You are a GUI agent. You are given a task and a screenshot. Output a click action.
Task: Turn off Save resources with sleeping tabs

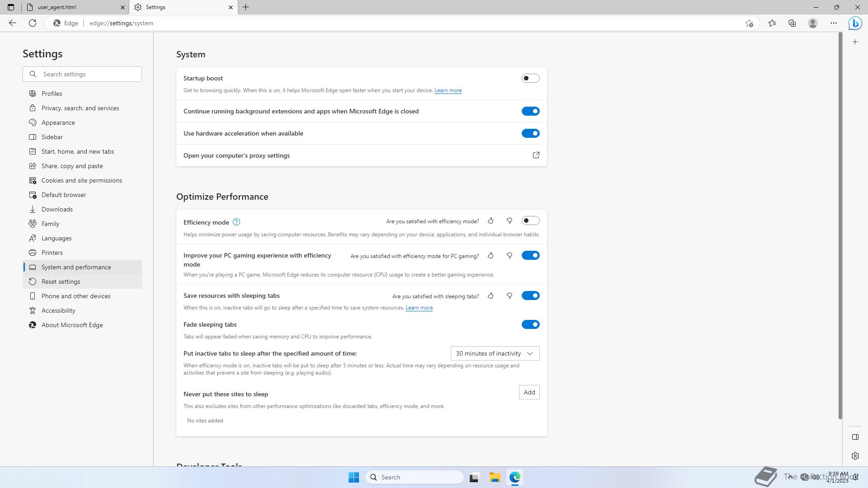(x=530, y=296)
